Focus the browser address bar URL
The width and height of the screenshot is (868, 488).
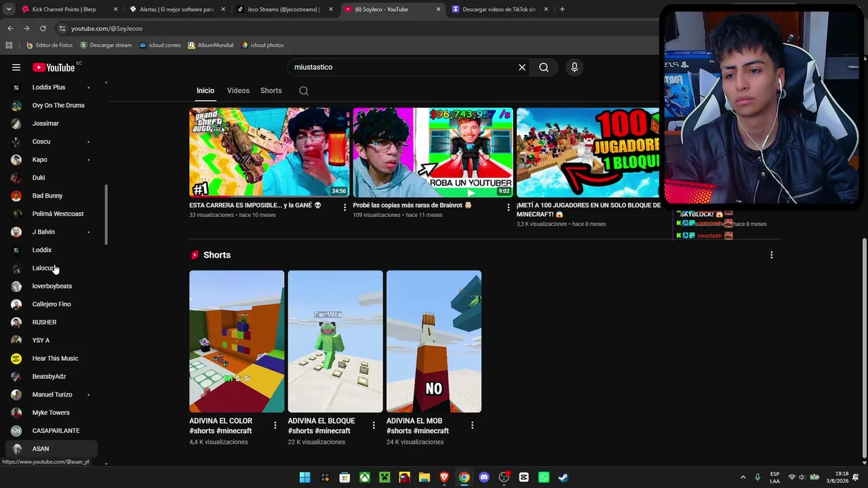pyautogui.click(x=106, y=28)
